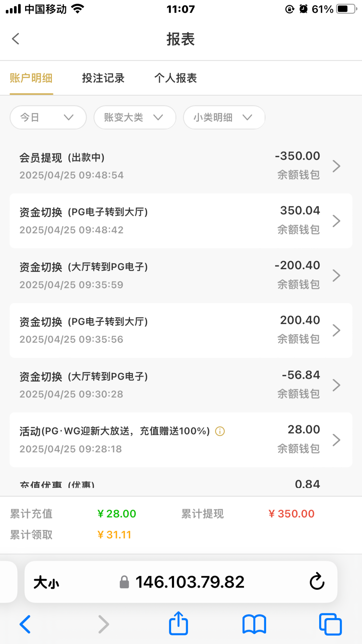Open the Safari share sheet
This screenshot has width=362, height=644.
pyautogui.click(x=178, y=623)
